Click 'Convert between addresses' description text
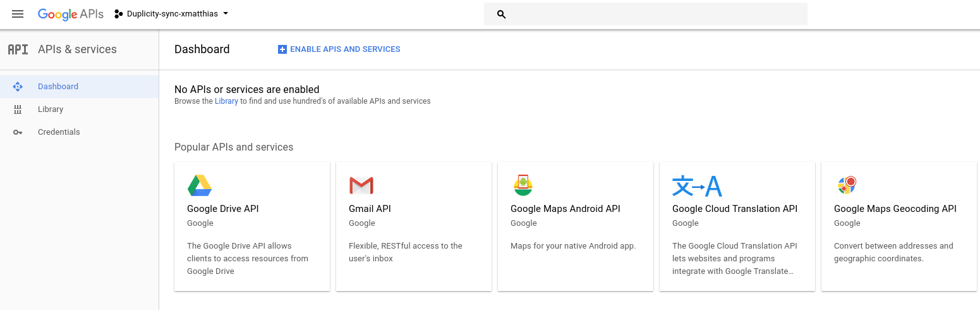Screen dimensions: 980x310 point(893,252)
